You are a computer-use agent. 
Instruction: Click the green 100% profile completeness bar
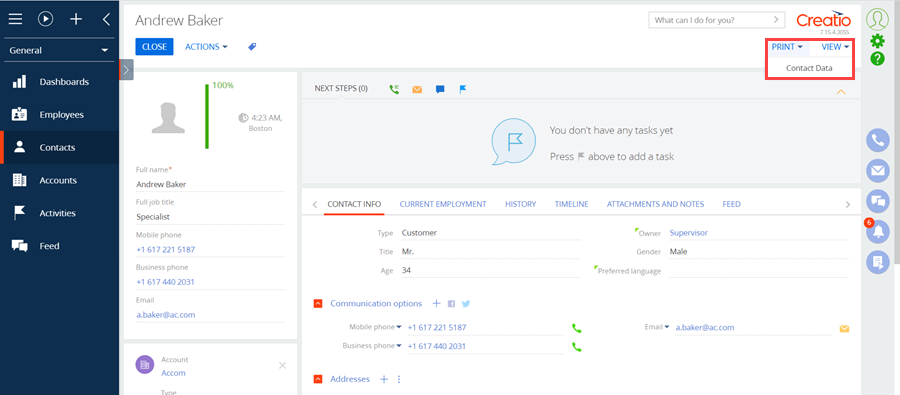coord(207,117)
